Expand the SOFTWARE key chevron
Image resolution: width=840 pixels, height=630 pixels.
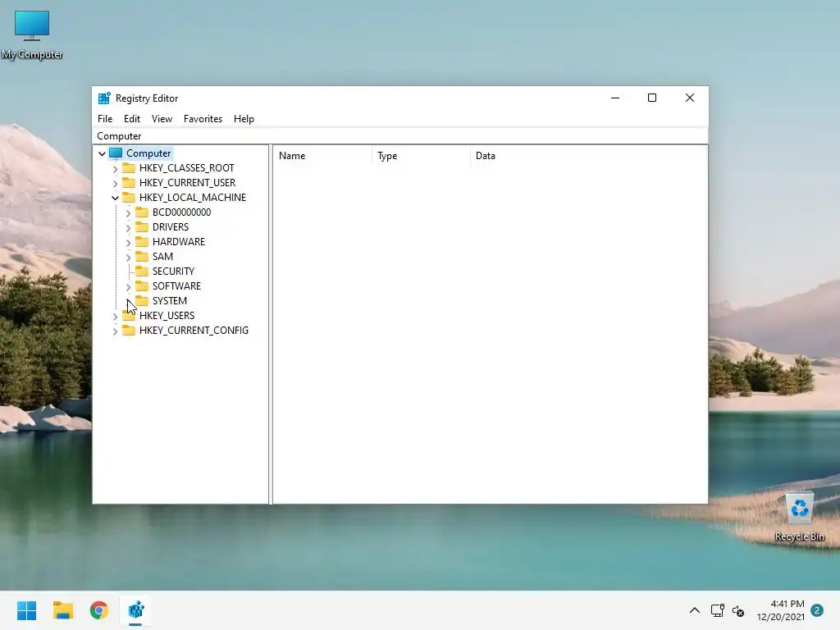[x=128, y=287]
